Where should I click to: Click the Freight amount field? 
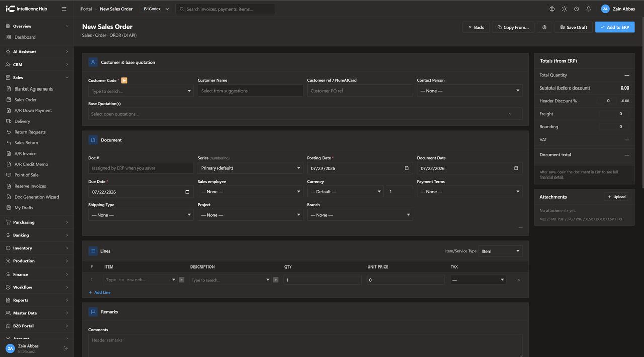coord(614,114)
